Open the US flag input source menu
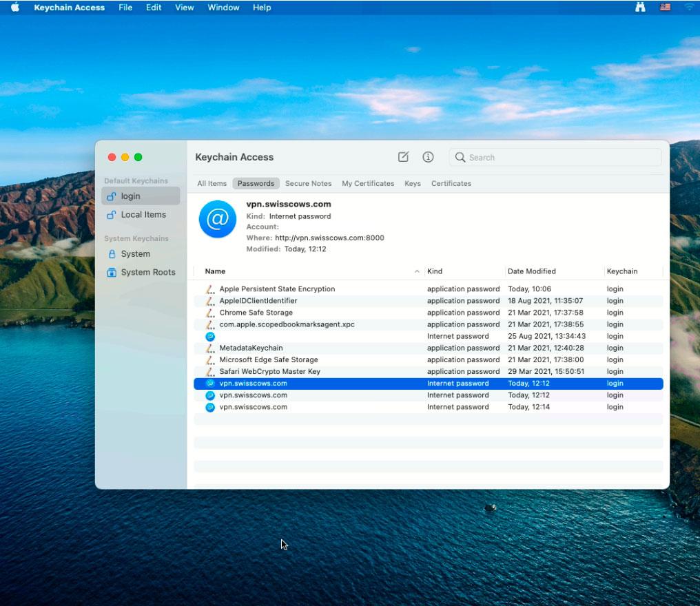700x606 pixels. pyautogui.click(x=665, y=7)
